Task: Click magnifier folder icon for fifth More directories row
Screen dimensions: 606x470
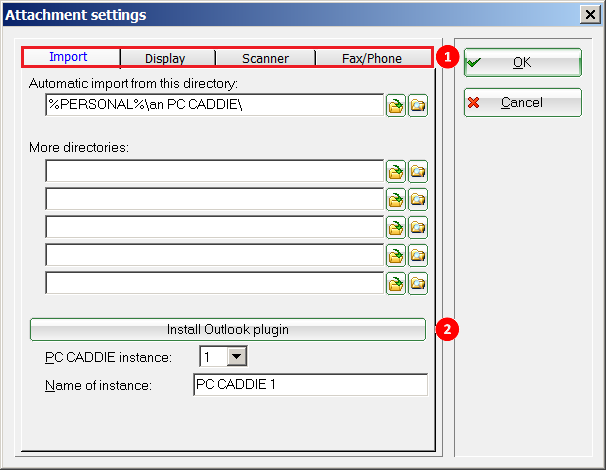Action: pyautogui.click(x=418, y=283)
